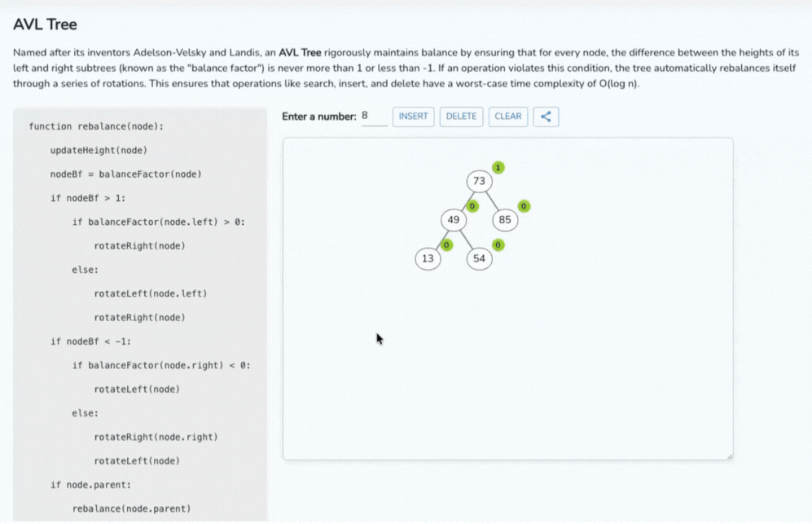Click the share icon button
Screen dimensions: 812x524
click(x=546, y=117)
